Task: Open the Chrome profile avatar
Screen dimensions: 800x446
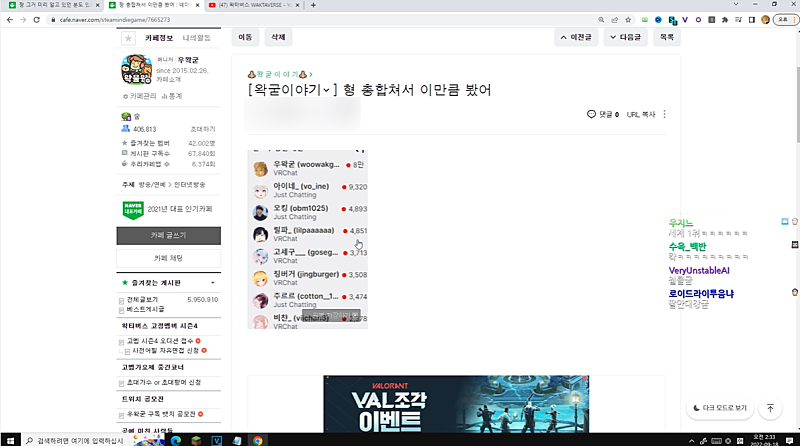Action: coord(765,20)
